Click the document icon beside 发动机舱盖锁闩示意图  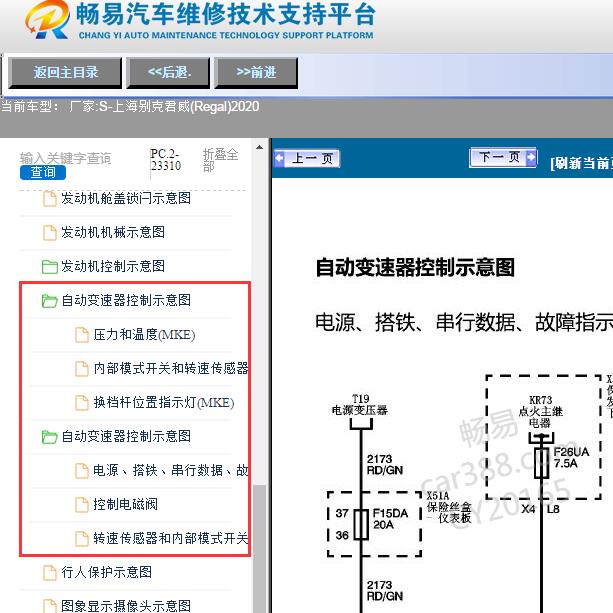pyautogui.click(x=50, y=199)
